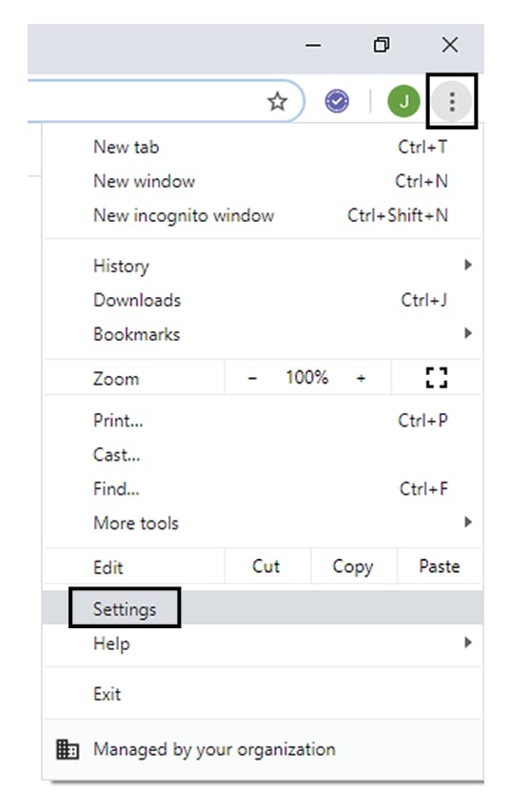
Task: Select Print... from the menu
Action: tap(263, 421)
